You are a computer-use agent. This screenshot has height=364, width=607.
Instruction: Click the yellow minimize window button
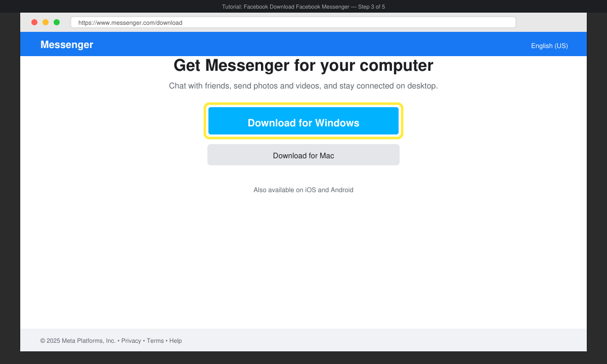[46, 22]
